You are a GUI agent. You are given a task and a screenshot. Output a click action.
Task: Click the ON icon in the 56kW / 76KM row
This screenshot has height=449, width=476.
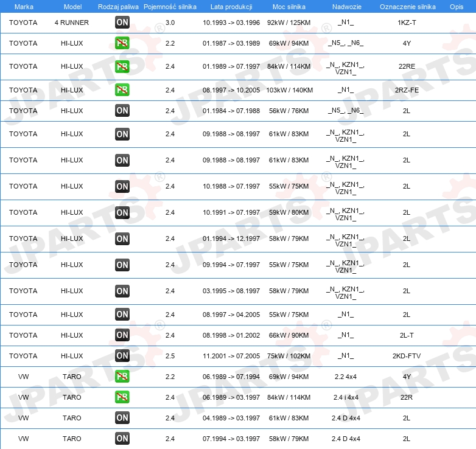click(x=122, y=111)
